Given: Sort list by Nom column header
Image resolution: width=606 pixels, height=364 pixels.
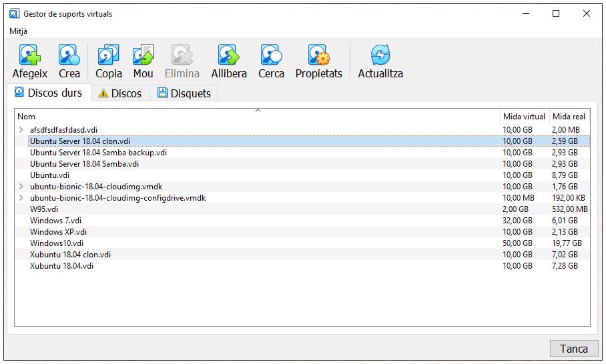Looking at the screenshot, I should (257, 117).
